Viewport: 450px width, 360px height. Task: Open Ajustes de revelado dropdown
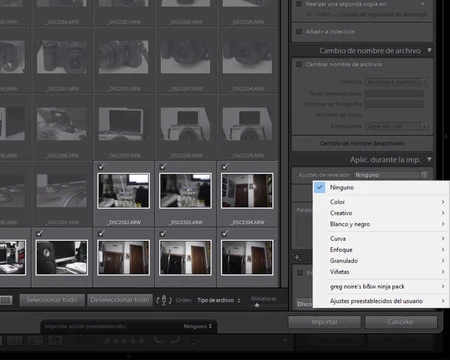[391, 175]
